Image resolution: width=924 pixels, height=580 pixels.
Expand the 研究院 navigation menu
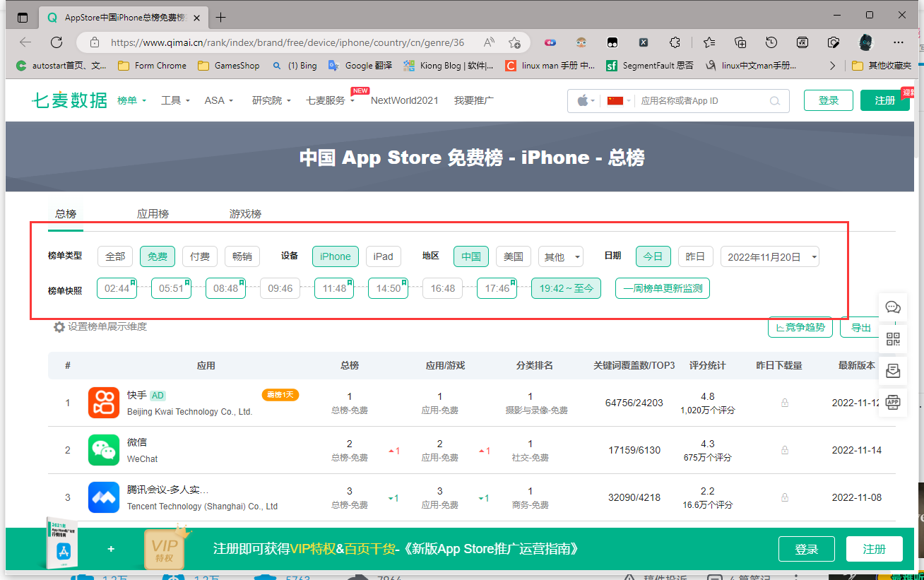[271, 100]
